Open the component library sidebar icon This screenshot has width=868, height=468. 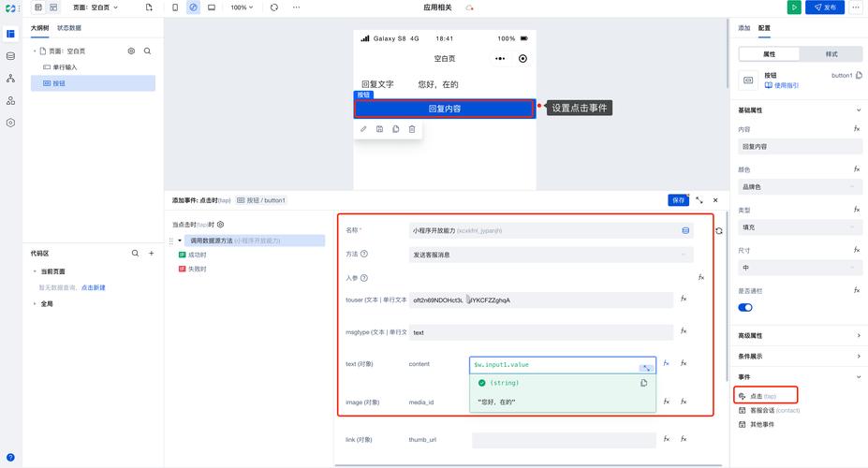tap(10, 101)
